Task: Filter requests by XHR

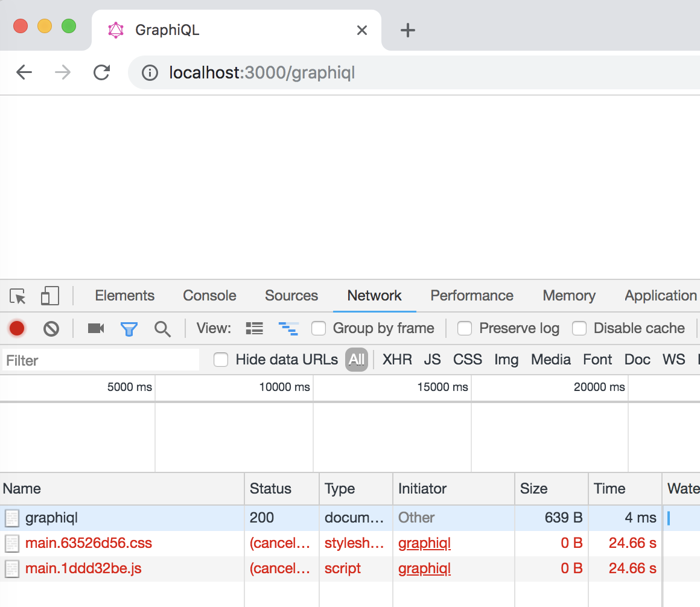Action: pyautogui.click(x=397, y=359)
